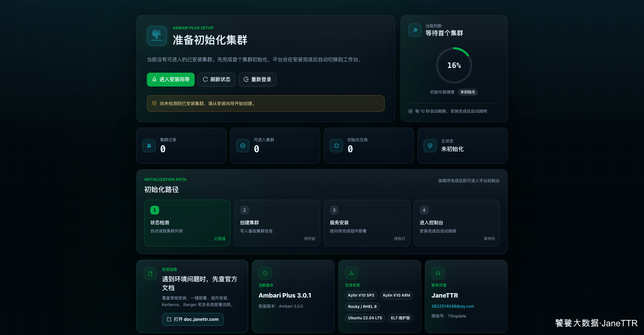
Task: Click the 待执行 status text
Action: [399, 239]
